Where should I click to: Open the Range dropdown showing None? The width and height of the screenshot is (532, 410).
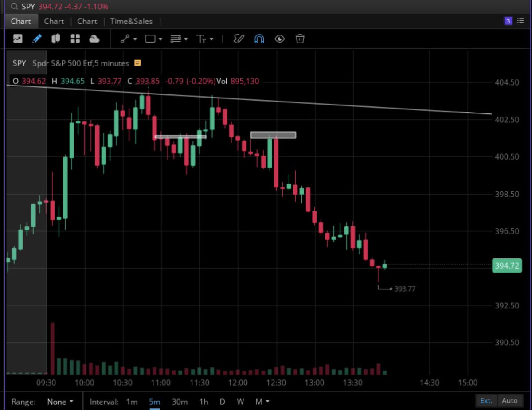[x=60, y=402]
